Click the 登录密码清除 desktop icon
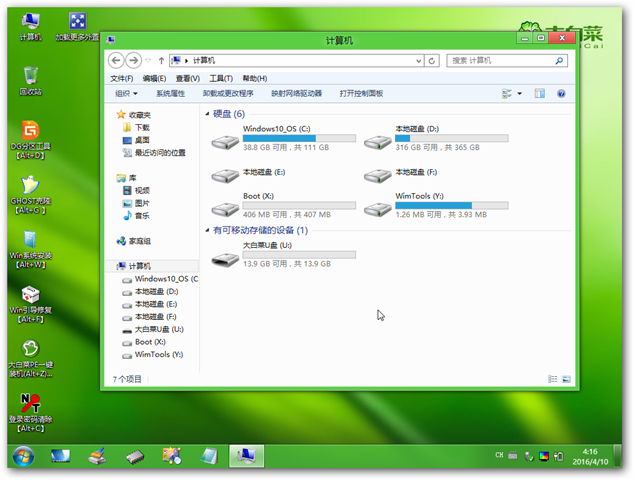The height and width of the screenshot is (480, 634). [x=31, y=405]
